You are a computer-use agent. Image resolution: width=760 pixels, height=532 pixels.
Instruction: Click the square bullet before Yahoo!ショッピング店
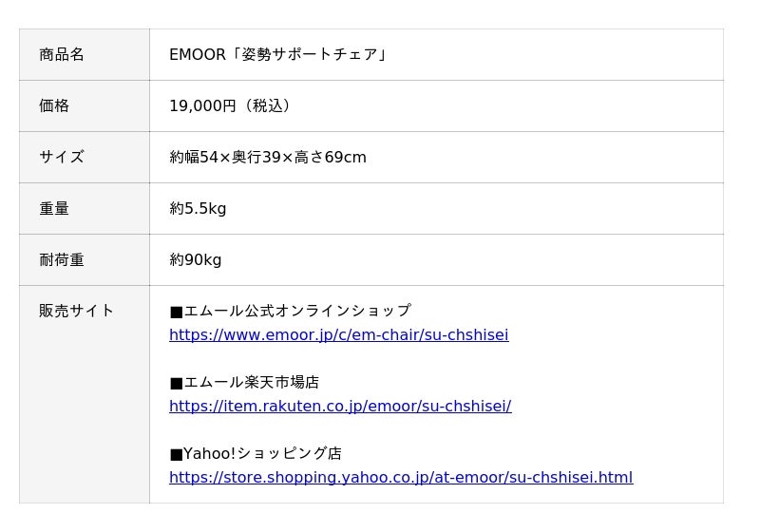pyautogui.click(x=177, y=455)
